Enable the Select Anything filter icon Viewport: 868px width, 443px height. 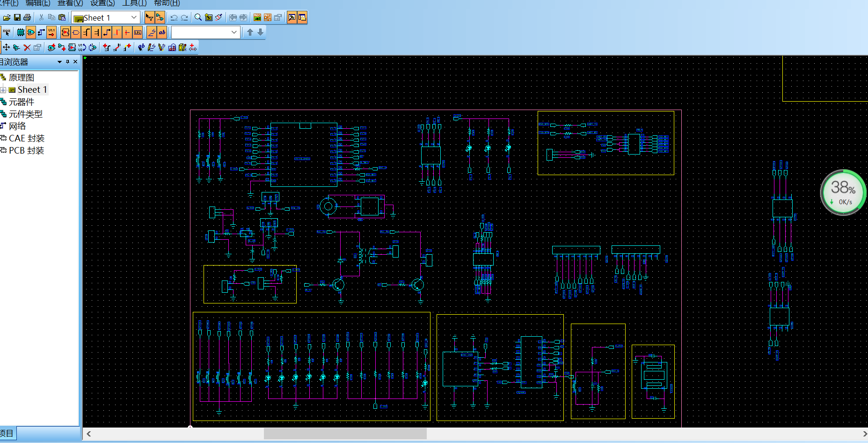(7, 32)
